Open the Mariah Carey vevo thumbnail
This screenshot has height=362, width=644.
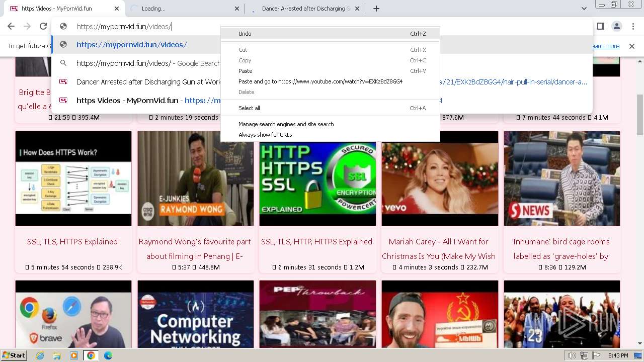[x=440, y=178]
